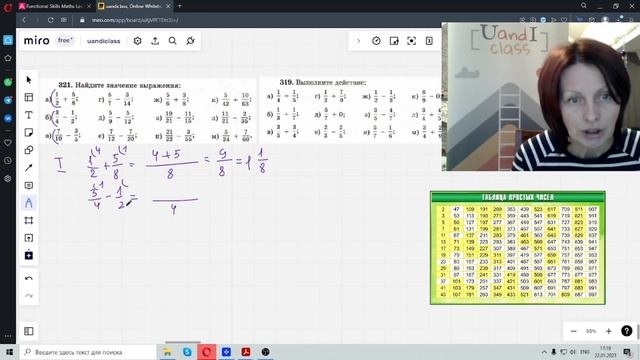This screenshot has height=360, width=640.
Task: Open the Windows notification center
Action: click(x=627, y=352)
